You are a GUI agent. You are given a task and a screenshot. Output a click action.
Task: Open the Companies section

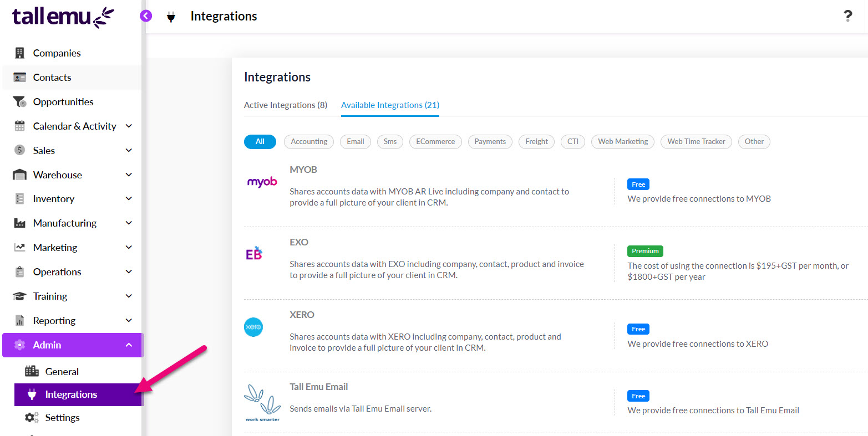[x=57, y=53]
